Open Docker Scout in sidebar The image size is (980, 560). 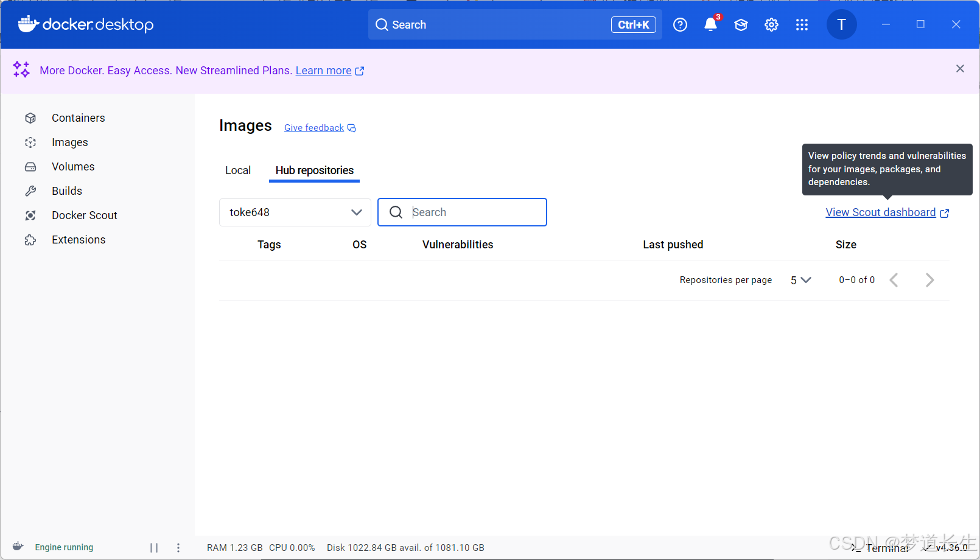click(x=84, y=215)
